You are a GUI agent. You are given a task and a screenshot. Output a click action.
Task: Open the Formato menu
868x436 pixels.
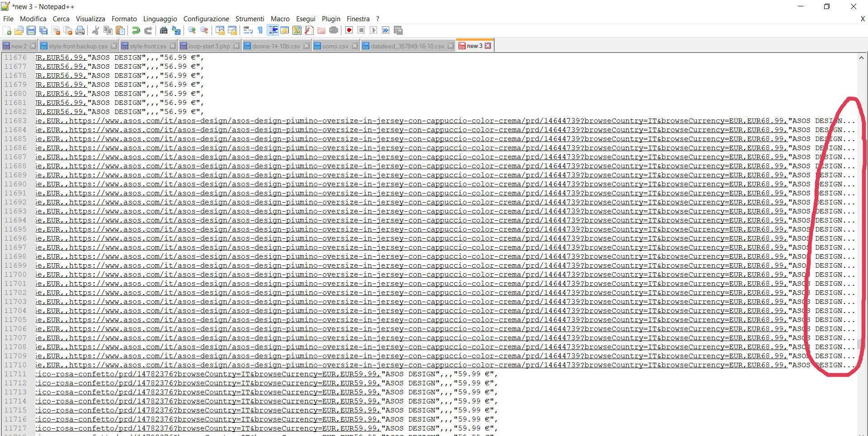pyautogui.click(x=124, y=19)
